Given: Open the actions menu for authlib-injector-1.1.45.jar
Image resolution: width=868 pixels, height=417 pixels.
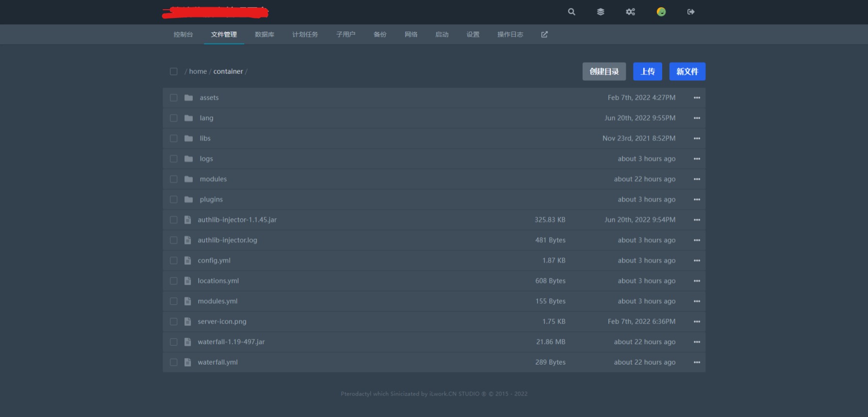Looking at the screenshot, I should (697, 220).
